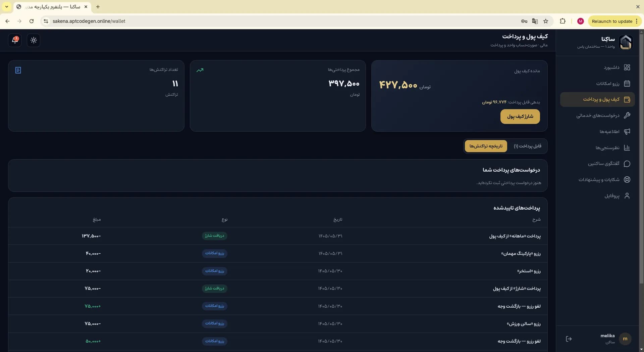Screen dimensions: 644x352
Task: Click the رزرو امکانات calendar icon
Action: click(x=627, y=84)
